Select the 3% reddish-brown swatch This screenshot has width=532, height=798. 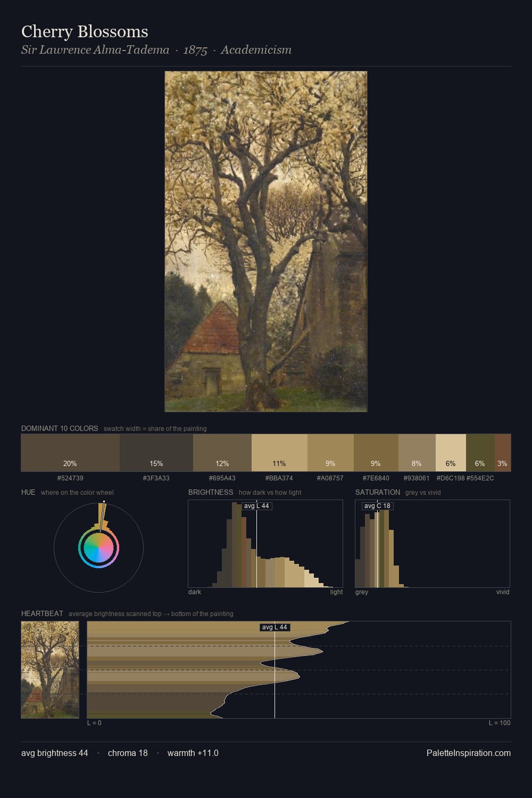coord(503,453)
